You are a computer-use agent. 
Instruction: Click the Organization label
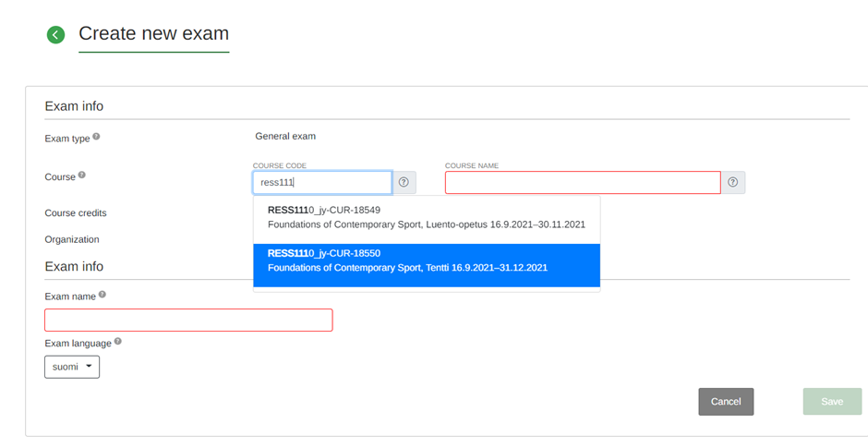click(72, 239)
